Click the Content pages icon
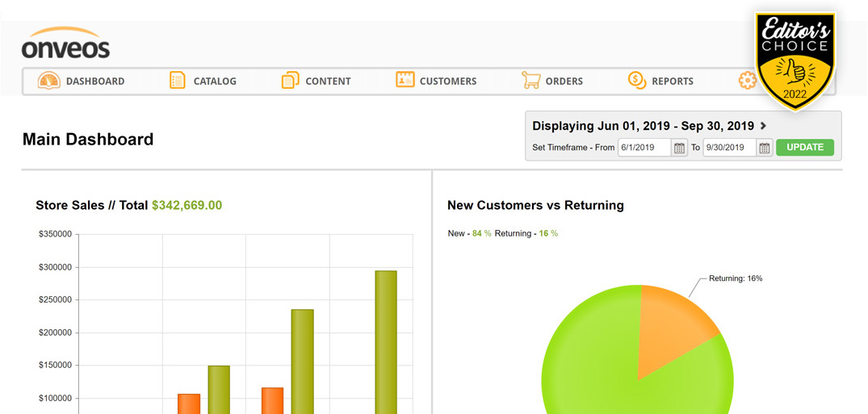The width and height of the screenshot is (868, 414). pos(290,80)
